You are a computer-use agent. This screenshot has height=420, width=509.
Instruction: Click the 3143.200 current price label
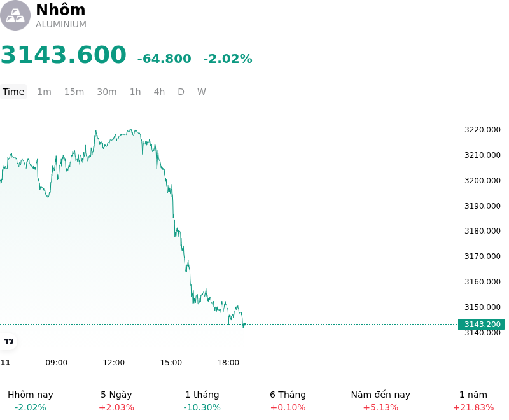482,325
